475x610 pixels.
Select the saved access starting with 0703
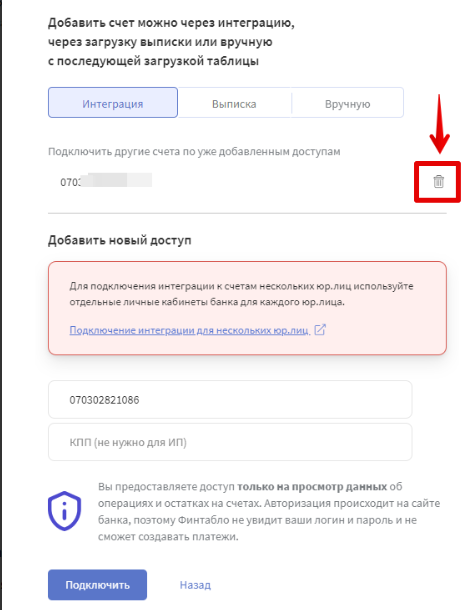pyautogui.click(x=106, y=181)
